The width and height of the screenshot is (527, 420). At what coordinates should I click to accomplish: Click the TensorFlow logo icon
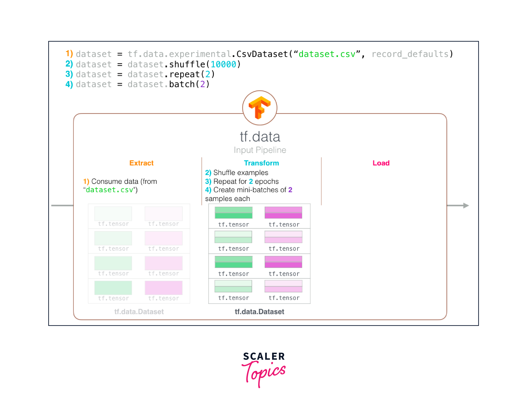pyautogui.click(x=260, y=108)
